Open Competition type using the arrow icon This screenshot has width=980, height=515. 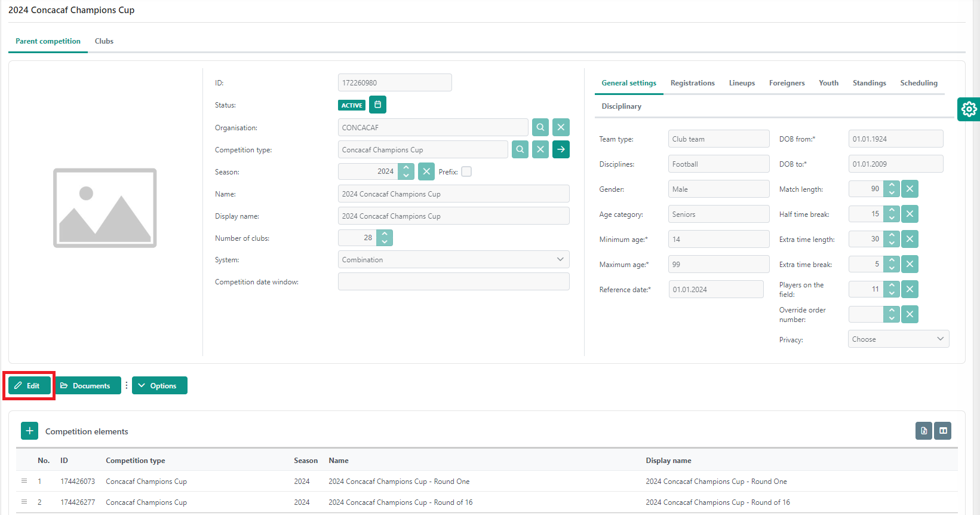[x=561, y=149]
